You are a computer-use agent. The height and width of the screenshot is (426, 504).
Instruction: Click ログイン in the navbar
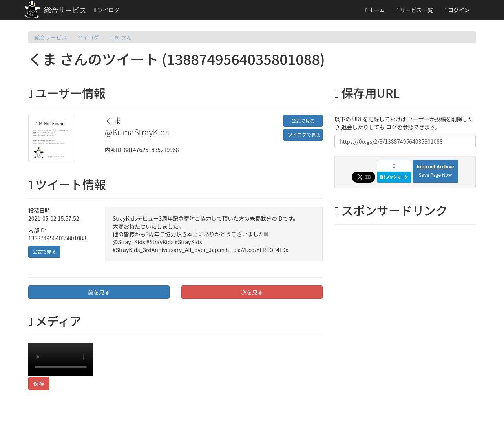pos(457,10)
